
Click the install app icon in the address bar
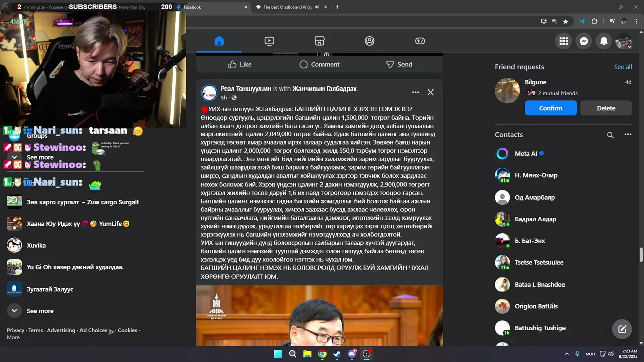coord(544,21)
